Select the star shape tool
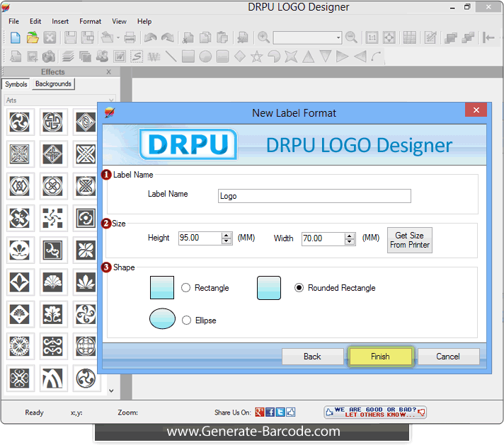This screenshot has width=504, height=445. [256, 57]
